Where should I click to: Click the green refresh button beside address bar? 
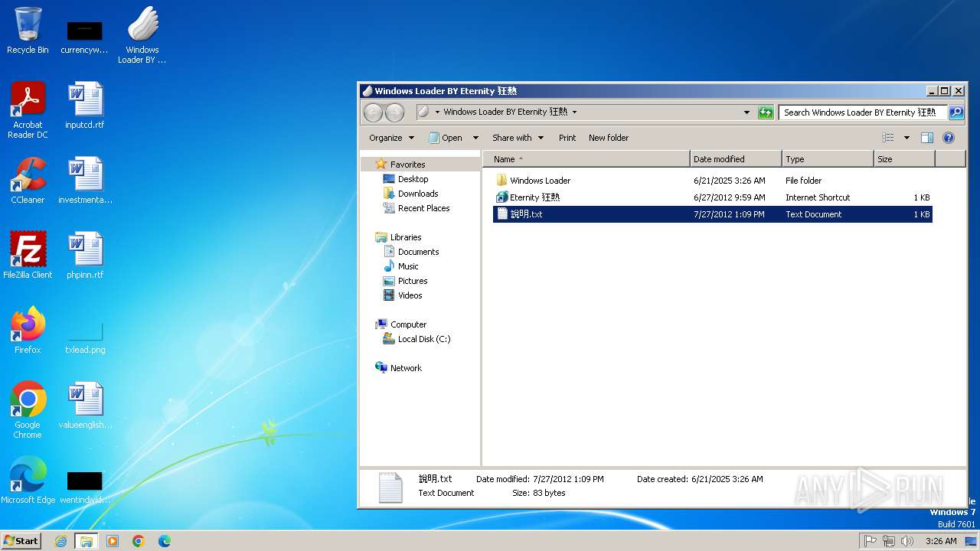click(766, 112)
